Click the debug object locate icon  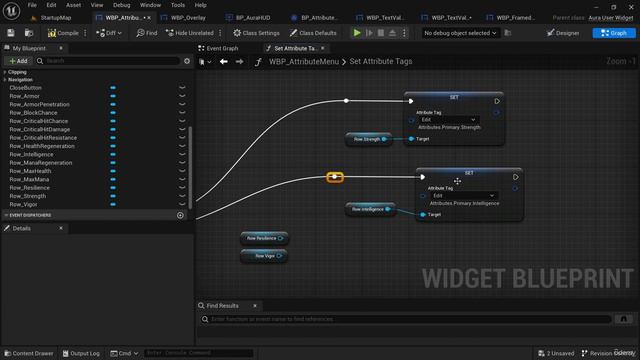pos(507,33)
